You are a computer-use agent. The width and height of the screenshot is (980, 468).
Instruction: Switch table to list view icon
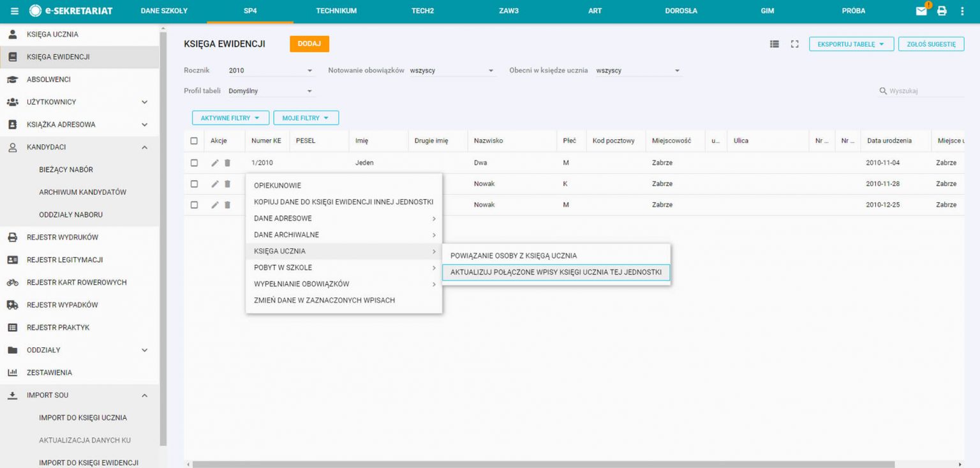click(775, 44)
